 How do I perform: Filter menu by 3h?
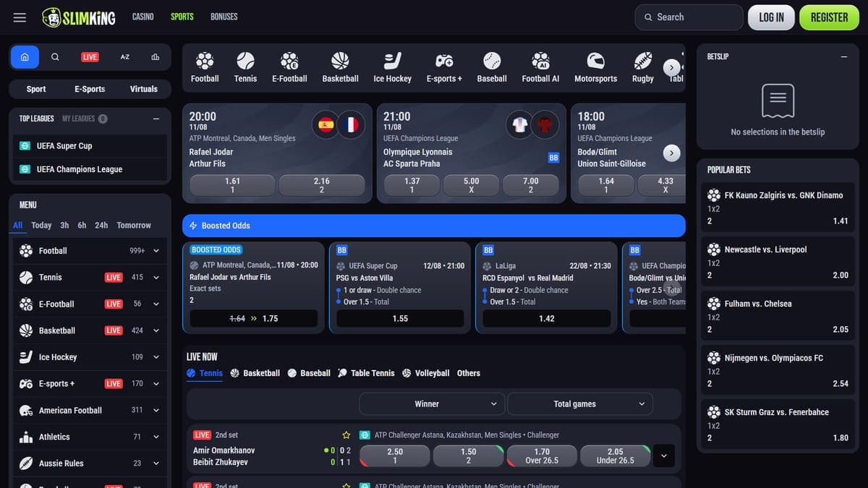64,226
